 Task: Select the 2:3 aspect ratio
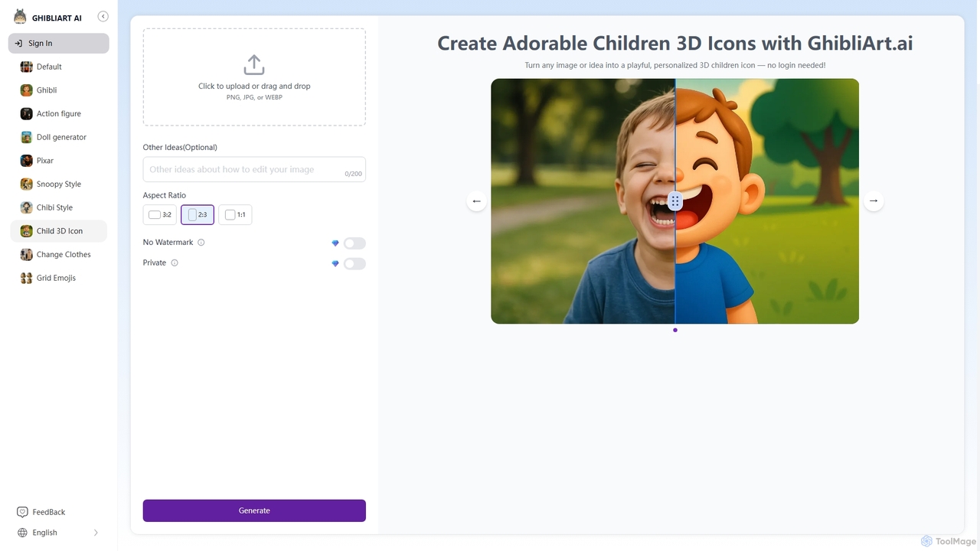click(x=198, y=215)
